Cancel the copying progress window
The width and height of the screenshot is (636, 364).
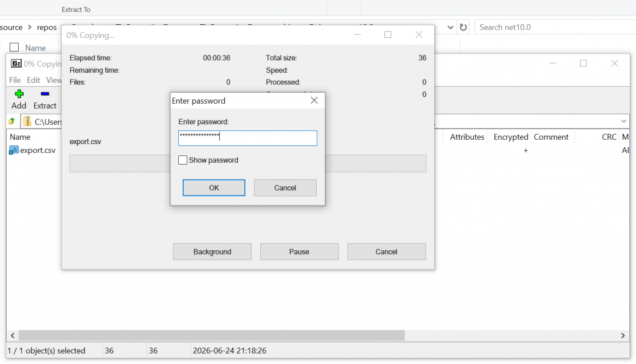pos(386,252)
